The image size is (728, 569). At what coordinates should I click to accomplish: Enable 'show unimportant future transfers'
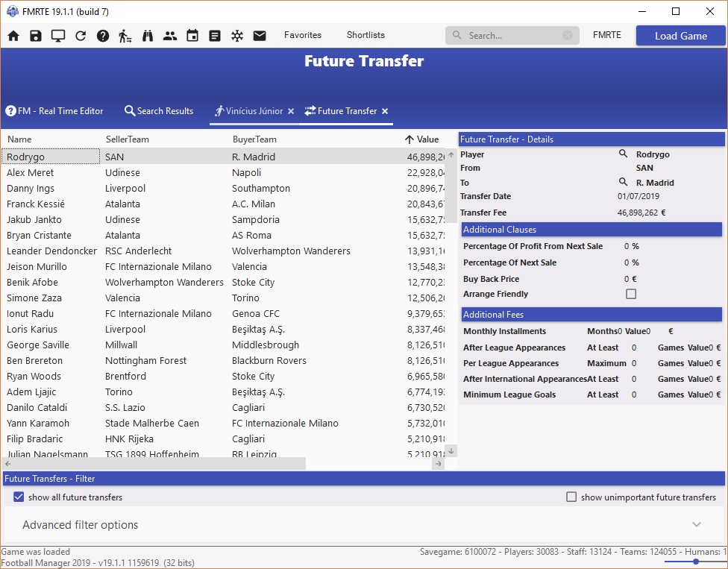[571, 497]
